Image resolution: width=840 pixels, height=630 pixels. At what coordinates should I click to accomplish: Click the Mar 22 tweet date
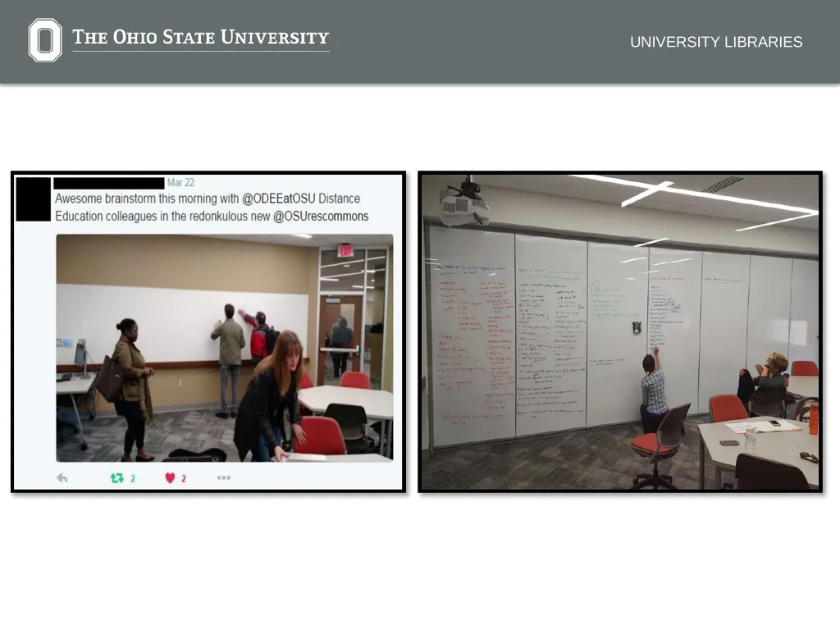click(180, 183)
